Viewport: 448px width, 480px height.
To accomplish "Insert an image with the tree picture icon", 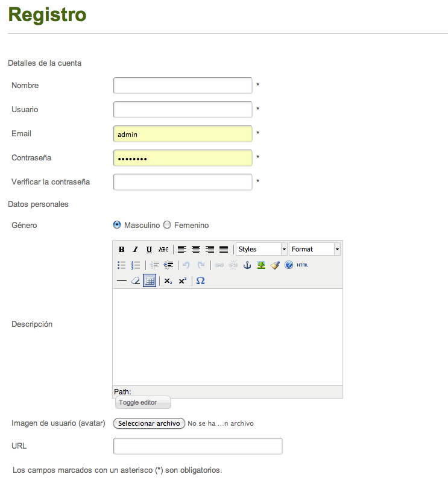I will [x=261, y=265].
